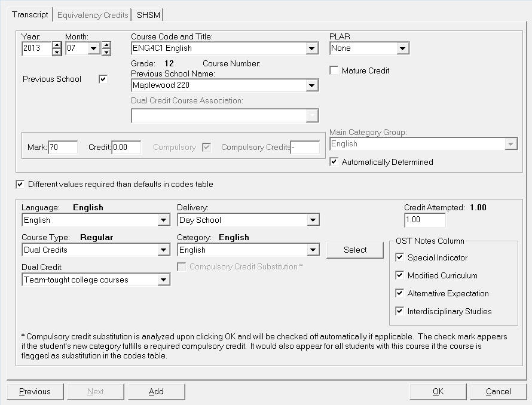
Task: Expand the Delivery dropdown
Action: tap(313, 220)
